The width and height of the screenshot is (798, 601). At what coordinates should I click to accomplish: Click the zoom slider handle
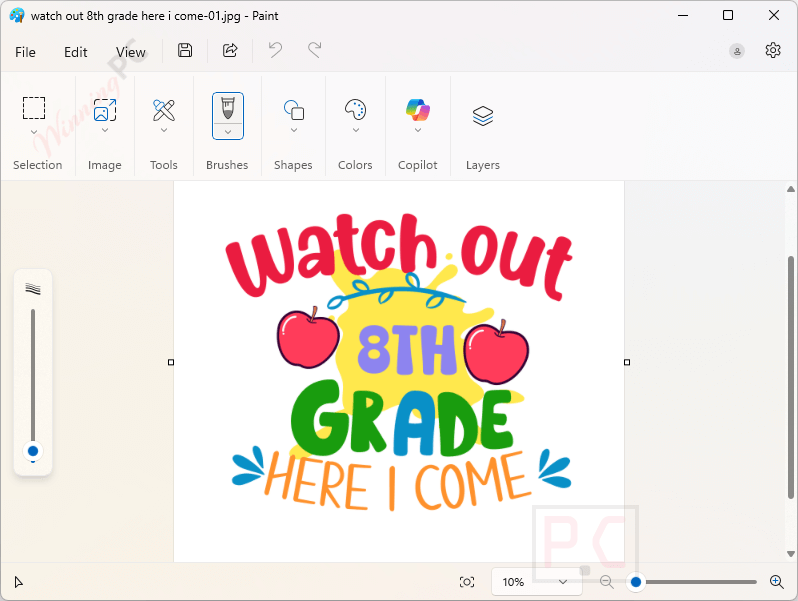636,582
